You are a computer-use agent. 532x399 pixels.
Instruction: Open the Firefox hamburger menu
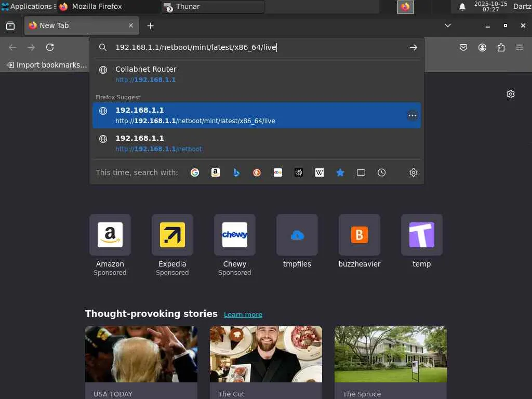(x=520, y=47)
